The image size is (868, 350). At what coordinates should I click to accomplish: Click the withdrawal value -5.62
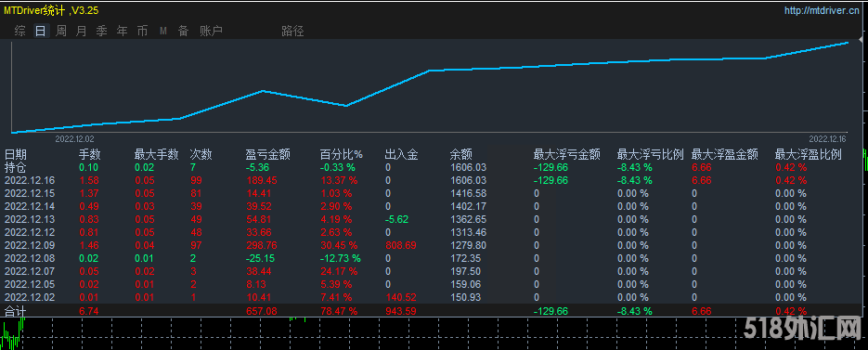coord(397,219)
